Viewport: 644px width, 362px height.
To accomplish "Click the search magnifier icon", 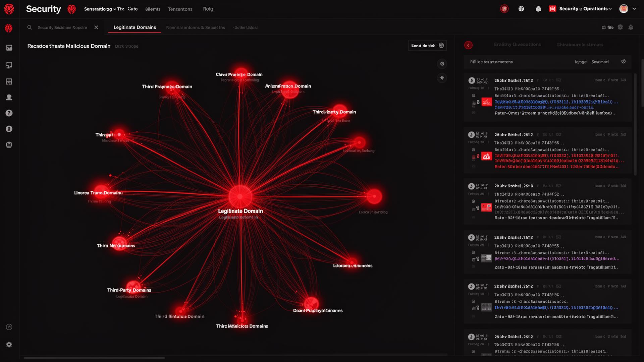I will [x=30, y=27].
